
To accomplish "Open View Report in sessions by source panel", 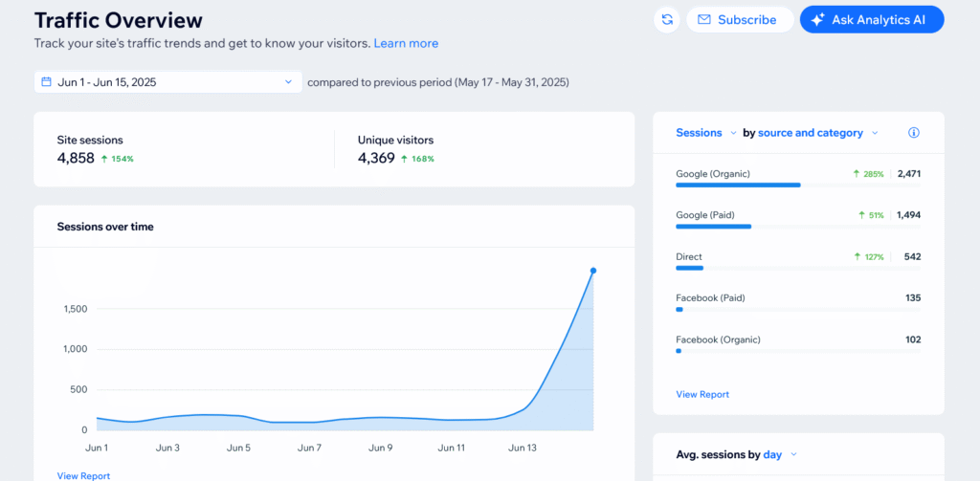I will coord(702,394).
